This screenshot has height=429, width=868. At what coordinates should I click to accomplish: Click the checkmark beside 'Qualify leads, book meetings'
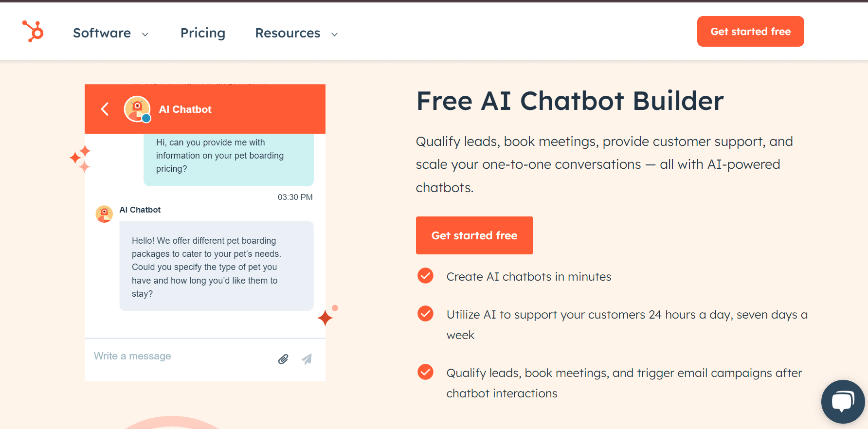[425, 372]
